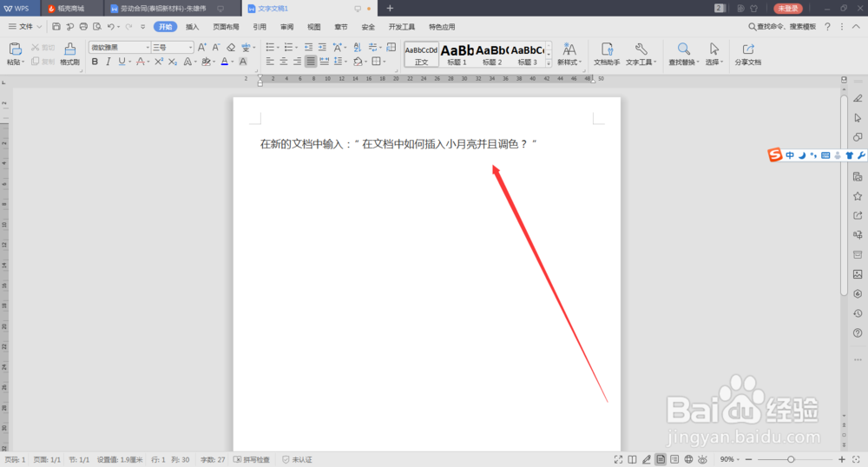Image resolution: width=868 pixels, height=467 pixels.
Task: Expand the line spacing dropdown
Action: click(x=346, y=62)
